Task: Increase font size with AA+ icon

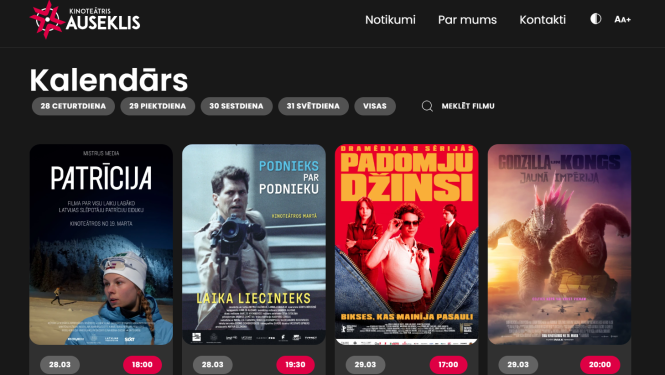Action: pyautogui.click(x=622, y=20)
